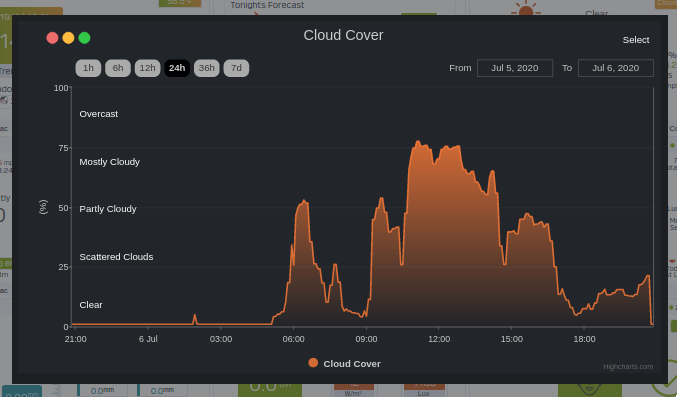The image size is (677, 397).
Task: Switch chart to 36h range
Action: coord(206,68)
